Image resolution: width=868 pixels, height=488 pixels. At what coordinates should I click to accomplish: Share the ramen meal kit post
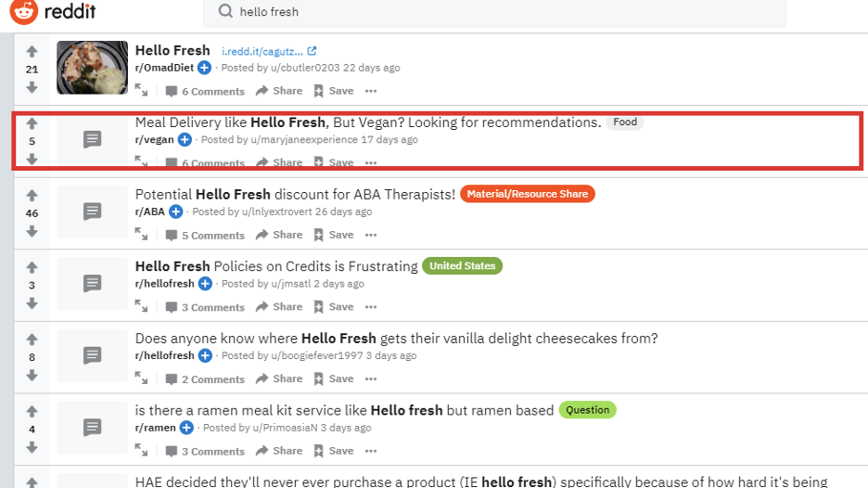pos(279,451)
